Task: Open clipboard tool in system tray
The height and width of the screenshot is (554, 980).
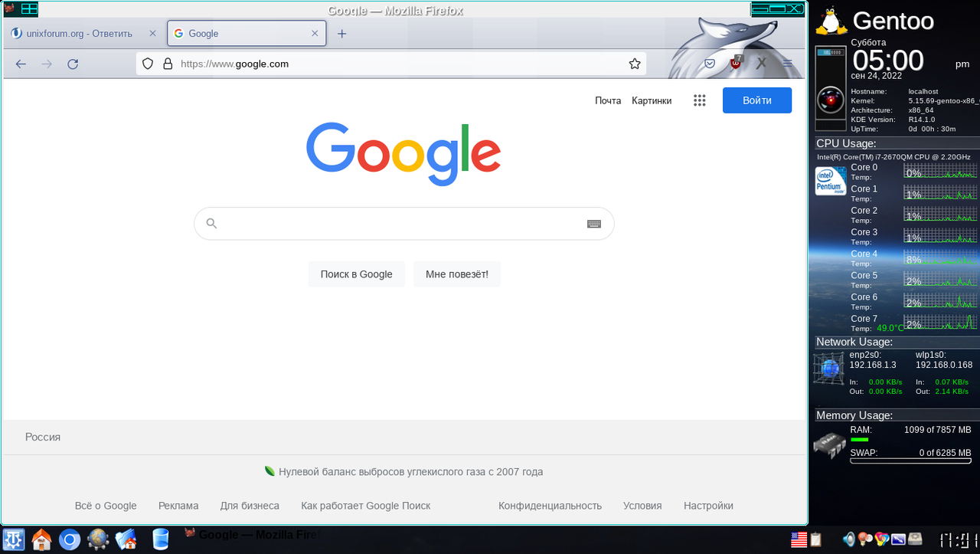Action: point(816,540)
